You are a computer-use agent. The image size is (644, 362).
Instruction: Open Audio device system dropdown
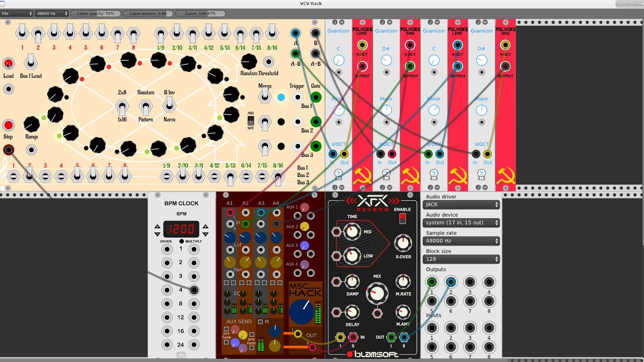(x=462, y=223)
